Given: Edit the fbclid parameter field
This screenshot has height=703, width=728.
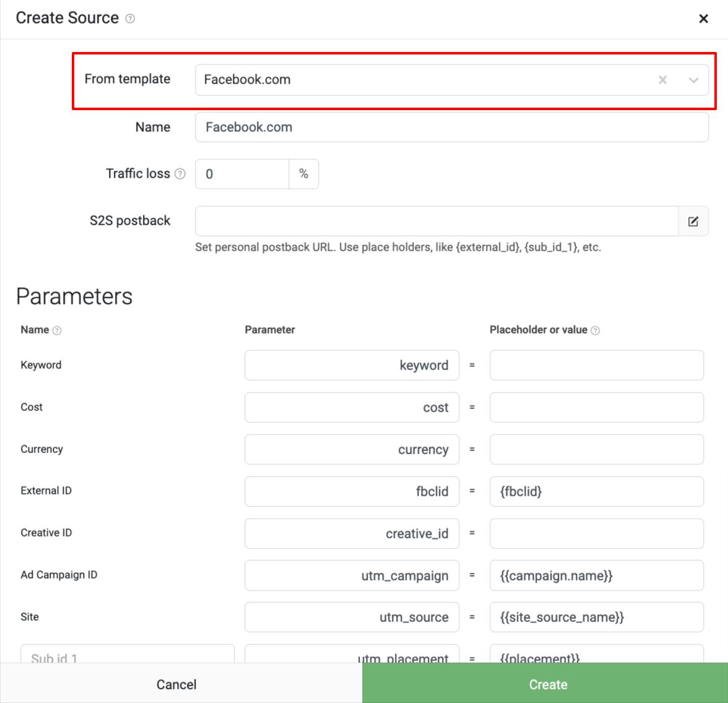Looking at the screenshot, I should [352, 491].
